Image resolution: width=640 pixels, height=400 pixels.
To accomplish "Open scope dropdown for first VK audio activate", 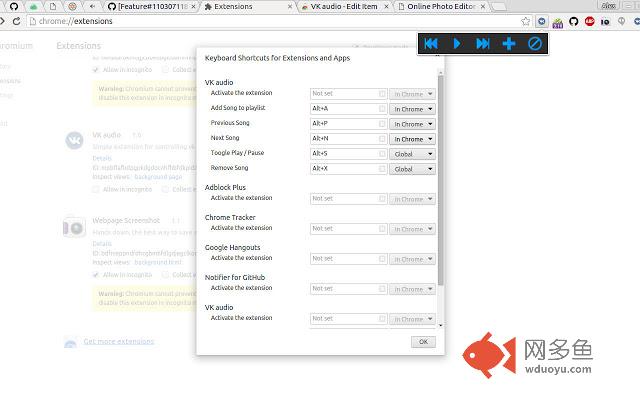I will pos(412,94).
